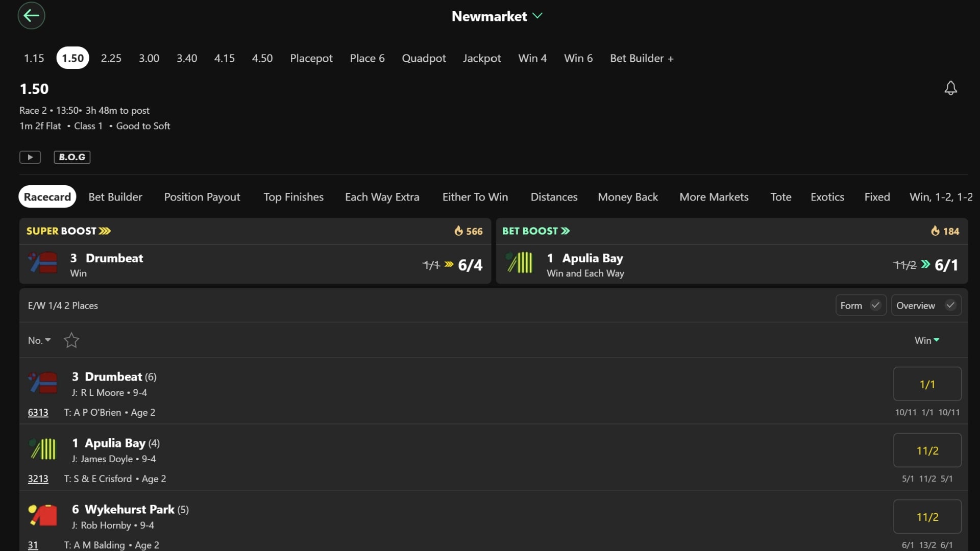
Task: Click Drumbeat 1/1 win odds button
Action: pos(927,384)
